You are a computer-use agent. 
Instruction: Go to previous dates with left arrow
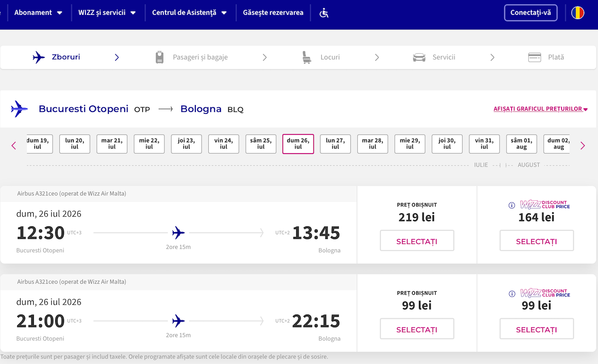click(14, 146)
